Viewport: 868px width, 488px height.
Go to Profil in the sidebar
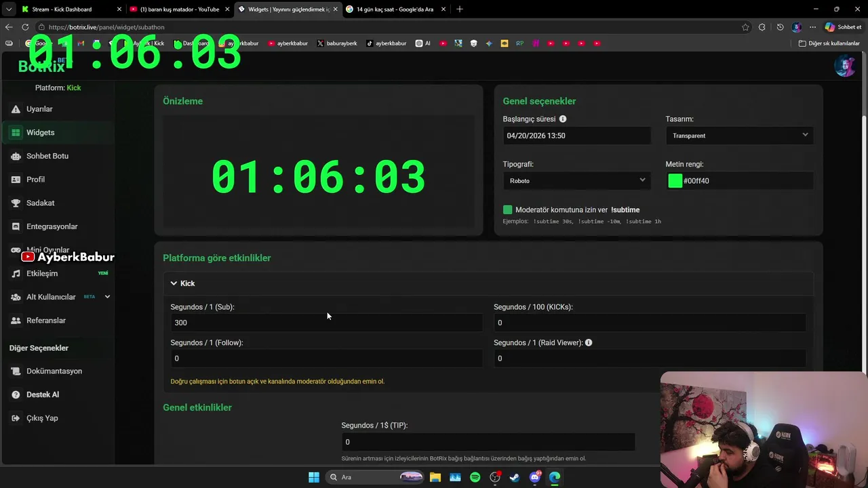pos(57,180)
